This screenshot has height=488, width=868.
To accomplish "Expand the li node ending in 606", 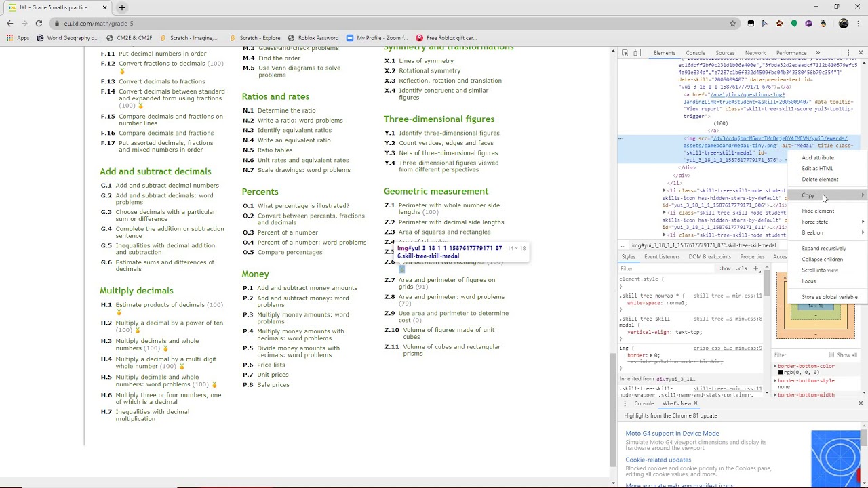I will (x=665, y=191).
